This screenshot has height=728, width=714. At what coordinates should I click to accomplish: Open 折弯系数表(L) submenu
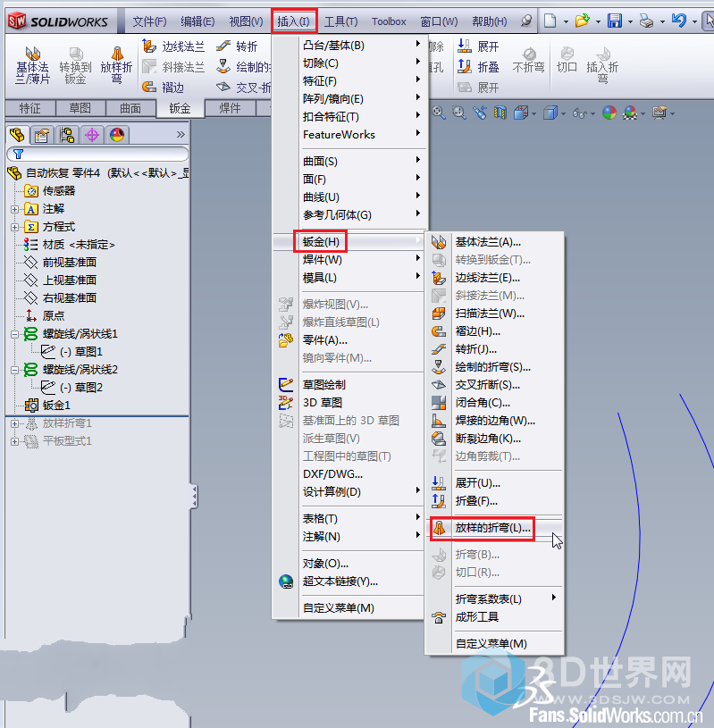click(x=494, y=599)
